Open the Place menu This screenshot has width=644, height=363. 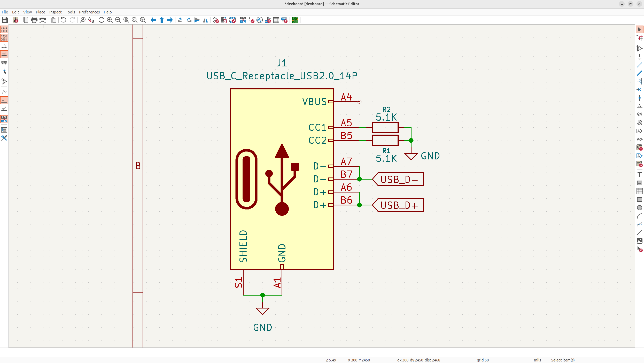click(x=40, y=12)
